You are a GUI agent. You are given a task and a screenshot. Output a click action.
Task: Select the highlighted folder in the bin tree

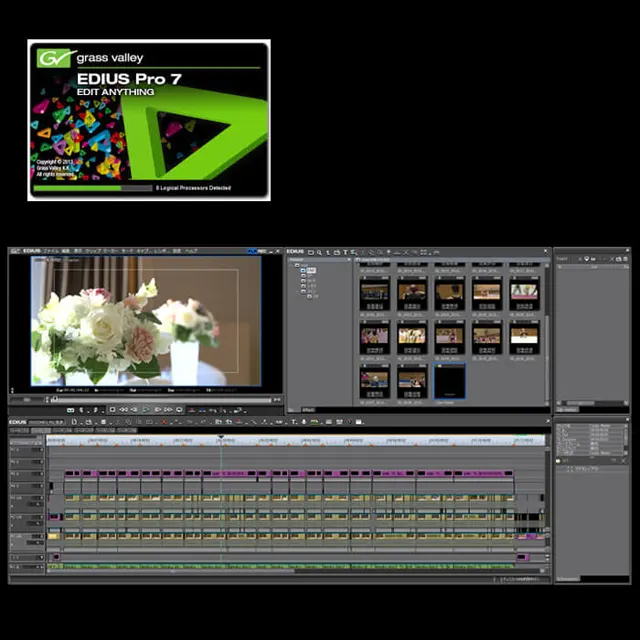point(310,271)
